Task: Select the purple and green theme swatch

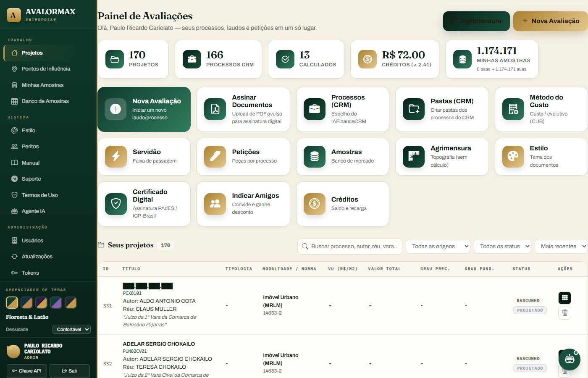Action: [x=56, y=302]
